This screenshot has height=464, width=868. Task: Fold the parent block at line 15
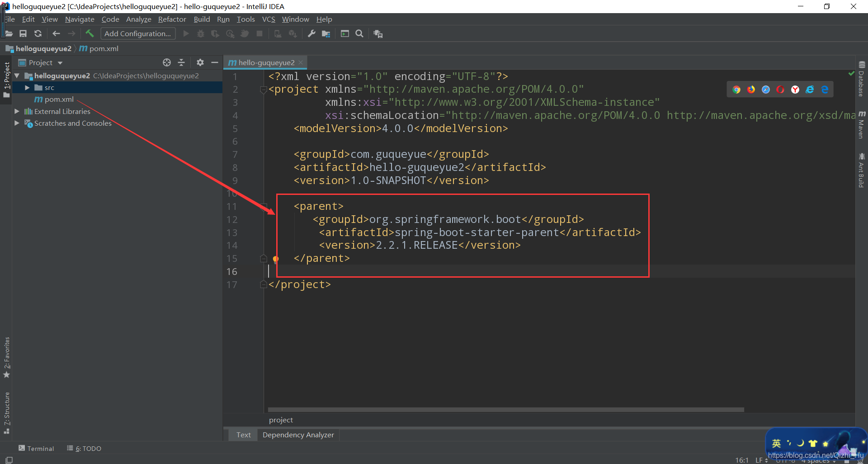[x=264, y=259]
